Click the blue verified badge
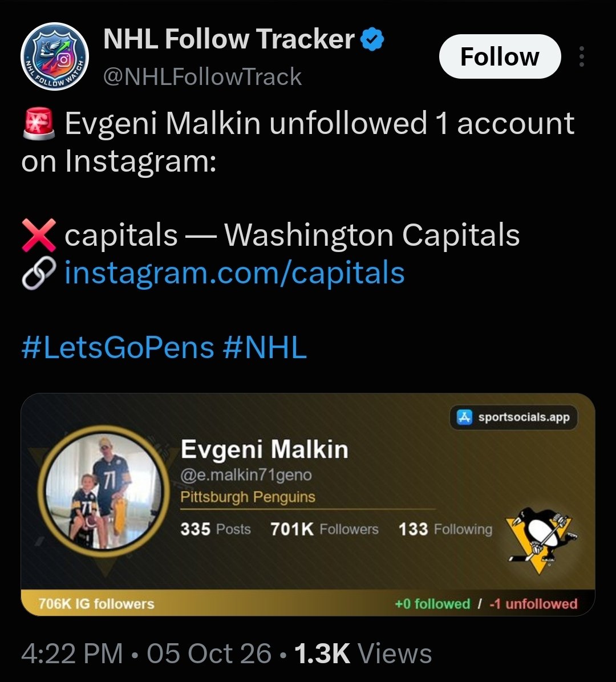 [x=372, y=39]
